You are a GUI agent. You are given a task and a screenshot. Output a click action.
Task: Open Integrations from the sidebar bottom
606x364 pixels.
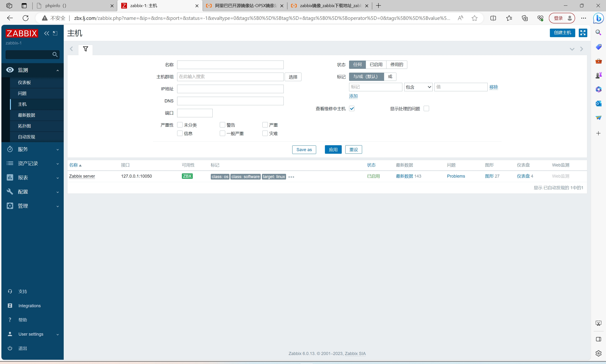[x=29, y=306]
